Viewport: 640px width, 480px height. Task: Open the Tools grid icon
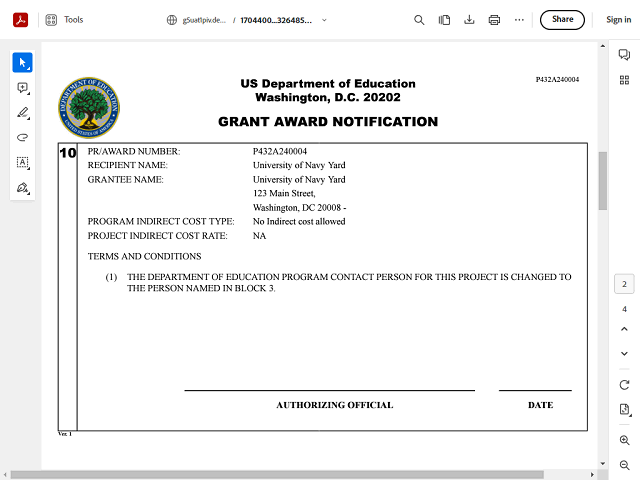point(51,20)
